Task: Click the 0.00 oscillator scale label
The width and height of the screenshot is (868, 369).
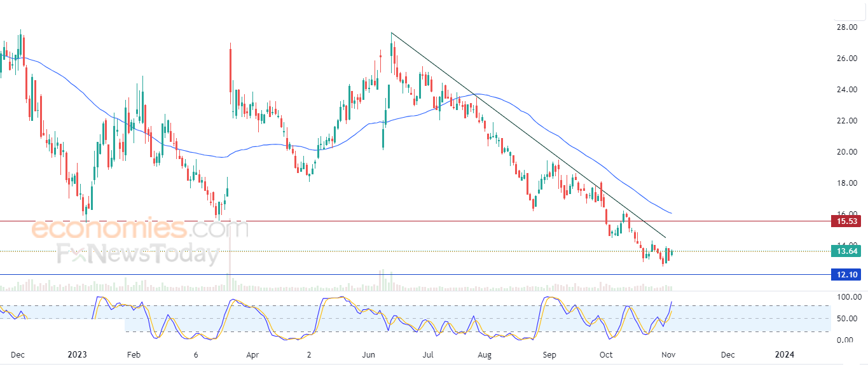Action: (x=844, y=340)
